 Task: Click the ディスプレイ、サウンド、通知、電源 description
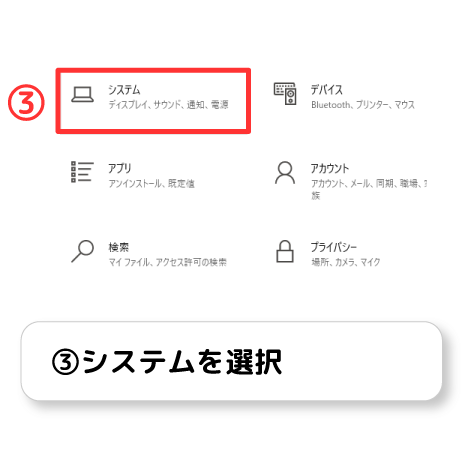tap(168, 105)
